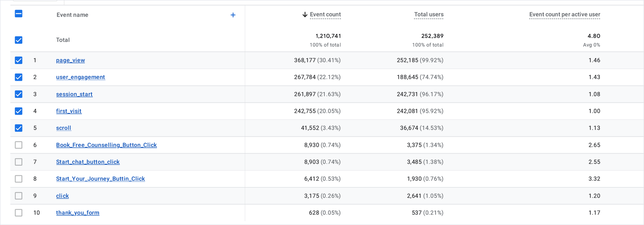Click the Event name column header
Viewport: 644px width, 225px height.
[72, 15]
